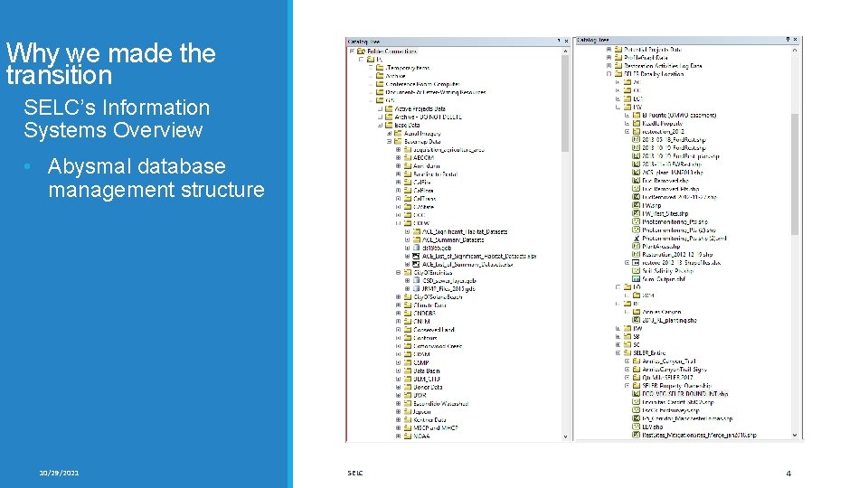Select the CityOfSolanaBeach folder

[438, 297]
